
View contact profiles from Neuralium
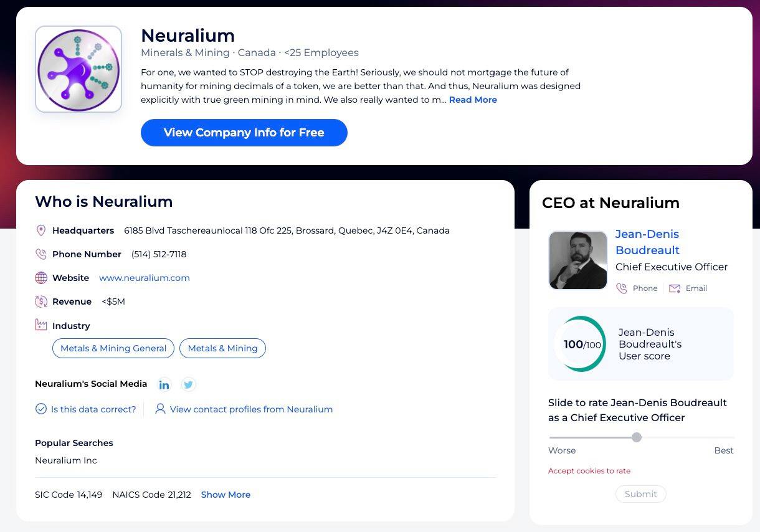click(251, 409)
